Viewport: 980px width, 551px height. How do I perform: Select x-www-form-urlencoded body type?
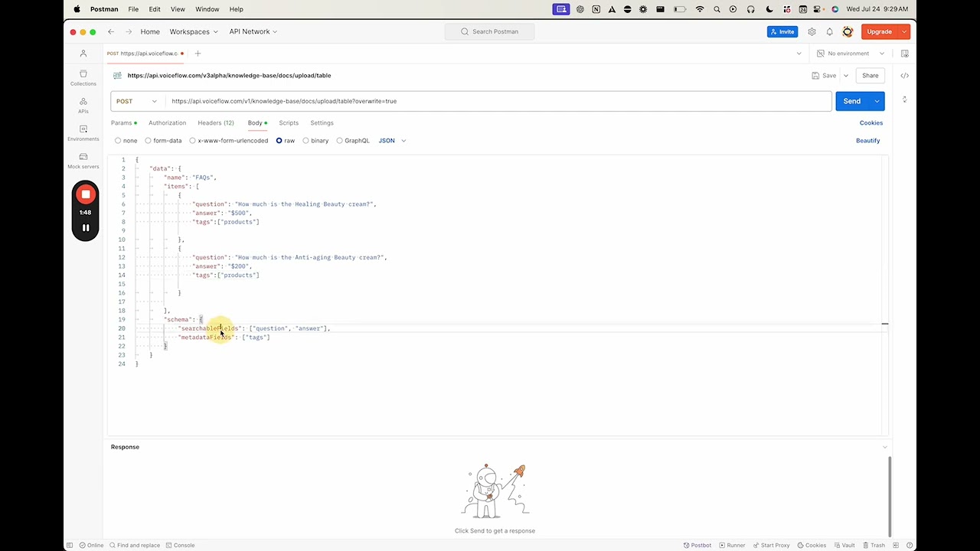click(x=228, y=141)
